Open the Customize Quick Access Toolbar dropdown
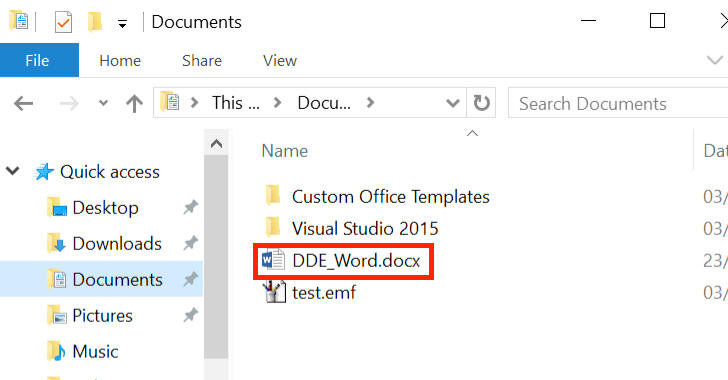The height and width of the screenshot is (380, 728). click(x=122, y=24)
